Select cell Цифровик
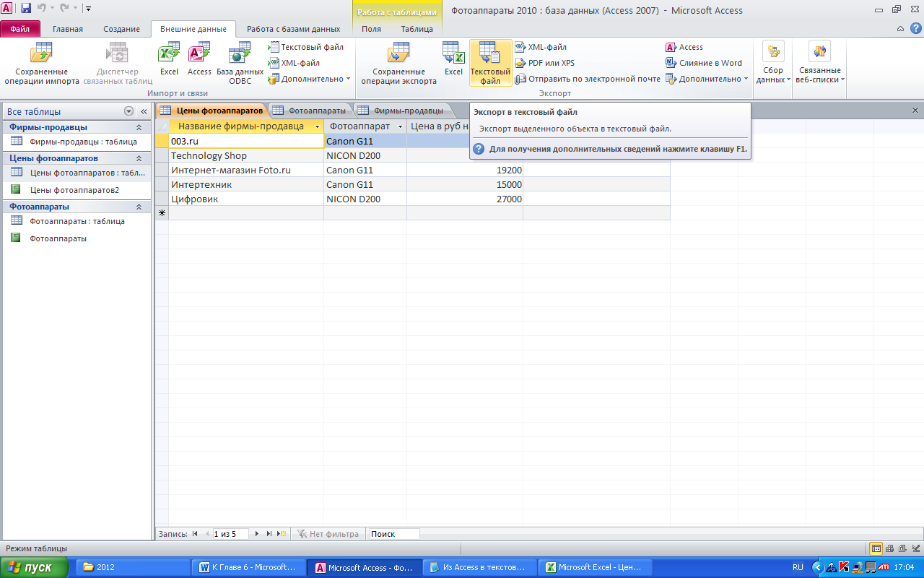924x578 pixels. (246, 199)
